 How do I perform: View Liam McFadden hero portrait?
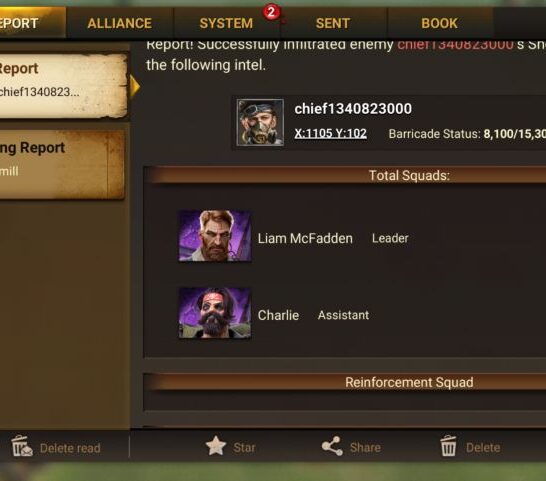point(214,236)
